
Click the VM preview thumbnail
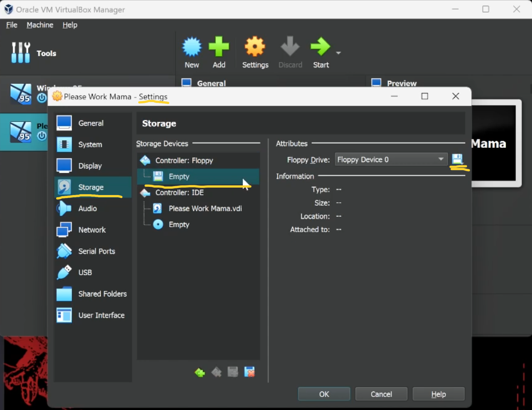click(496, 143)
